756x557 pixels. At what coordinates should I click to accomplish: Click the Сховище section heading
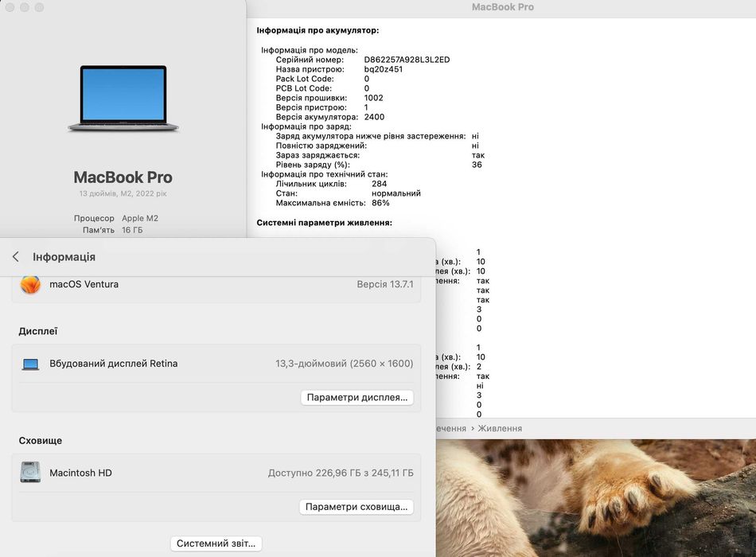(x=41, y=440)
